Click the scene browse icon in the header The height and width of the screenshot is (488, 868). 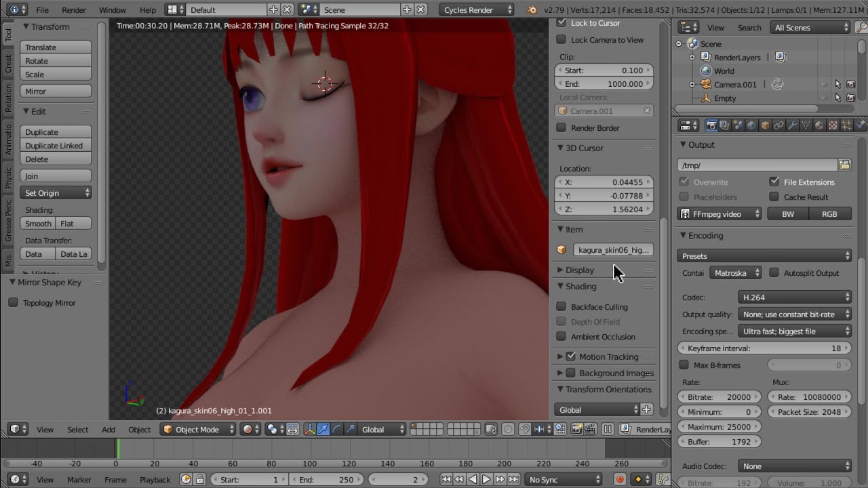pos(309,9)
